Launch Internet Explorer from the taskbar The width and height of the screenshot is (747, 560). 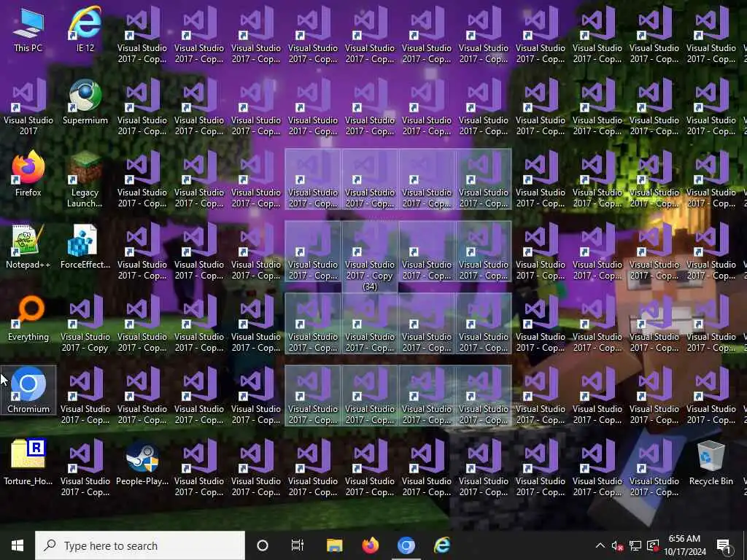(x=442, y=545)
